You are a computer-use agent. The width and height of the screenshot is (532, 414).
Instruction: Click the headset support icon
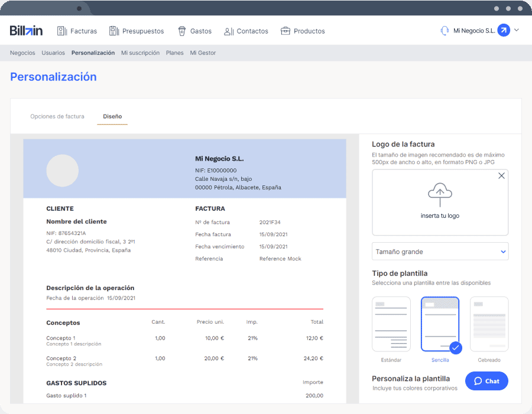[445, 31]
